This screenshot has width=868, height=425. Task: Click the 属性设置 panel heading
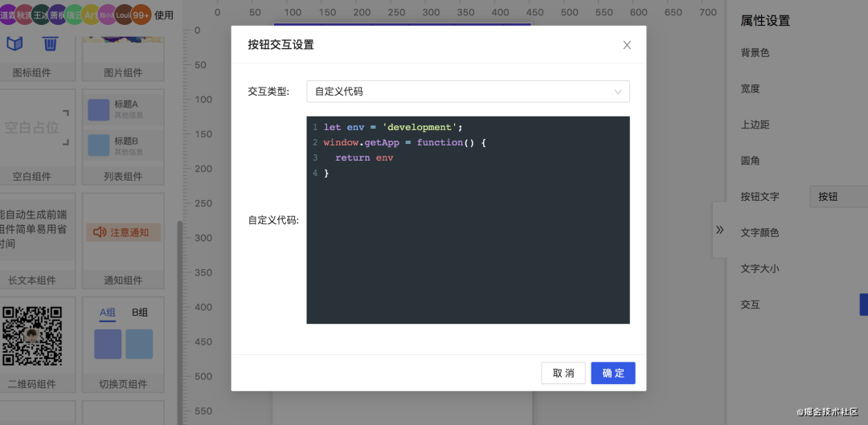point(765,21)
